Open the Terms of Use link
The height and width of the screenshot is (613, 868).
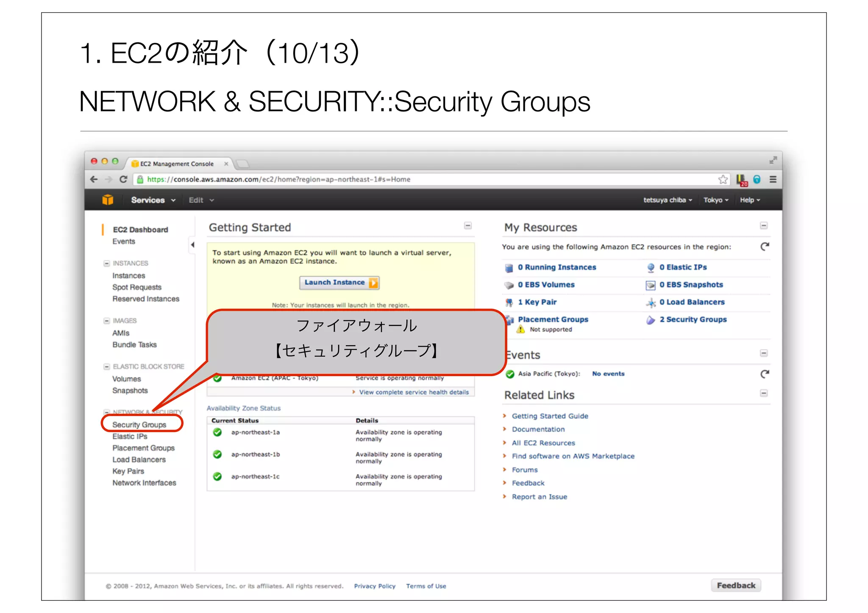(x=426, y=586)
